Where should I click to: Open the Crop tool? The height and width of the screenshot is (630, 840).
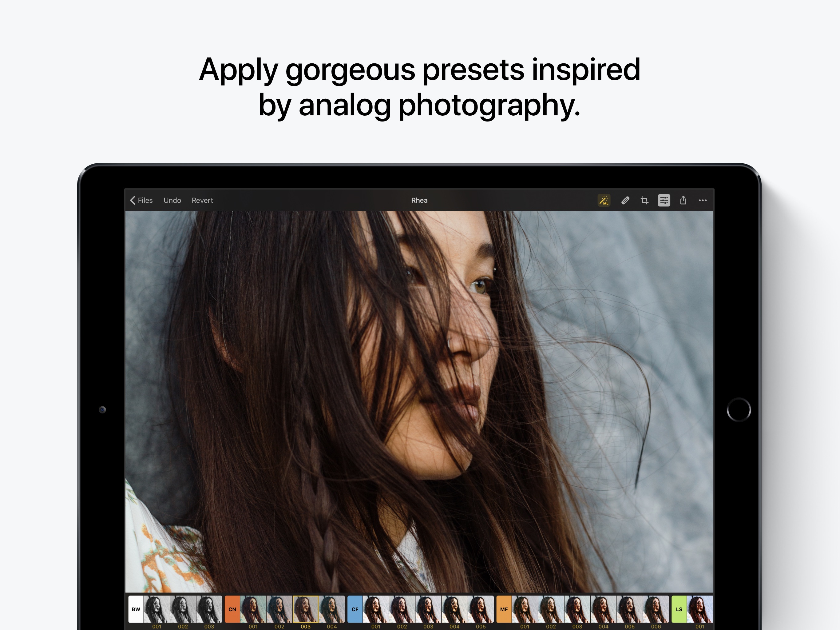point(644,200)
